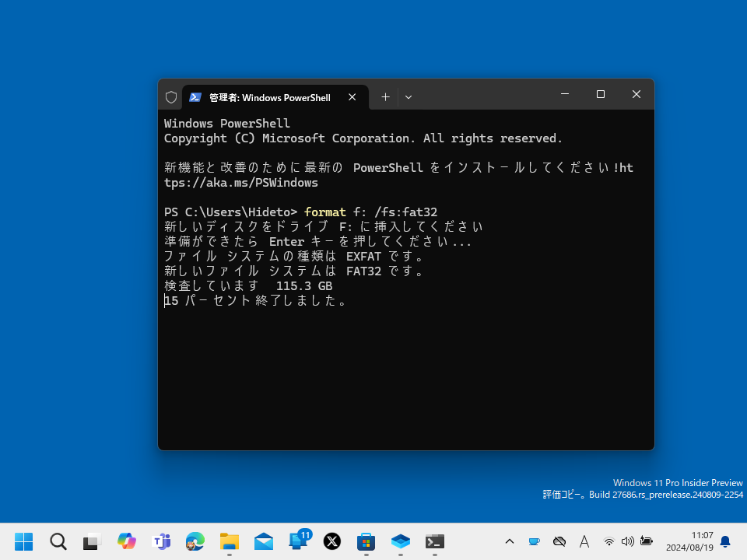Open File Explorer from the taskbar
The width and height of the screenshot is (747, 560).
229,541
